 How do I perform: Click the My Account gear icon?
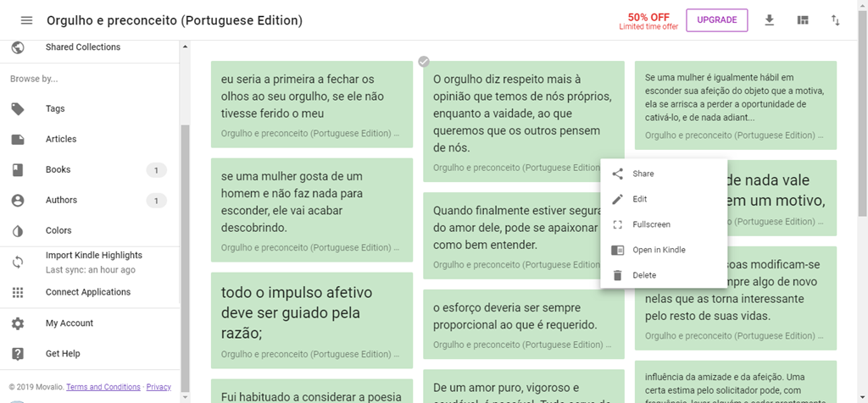coord(18,323)
